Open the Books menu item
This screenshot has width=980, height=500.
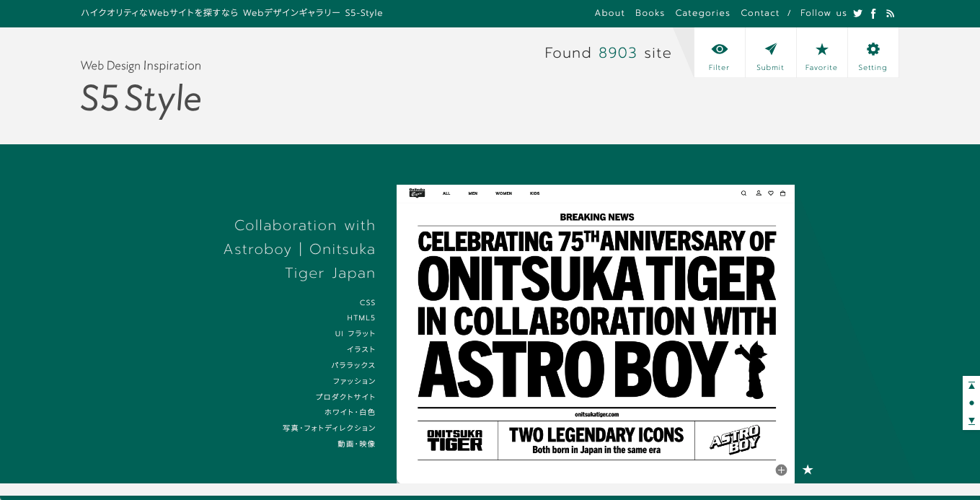(650, 13)
